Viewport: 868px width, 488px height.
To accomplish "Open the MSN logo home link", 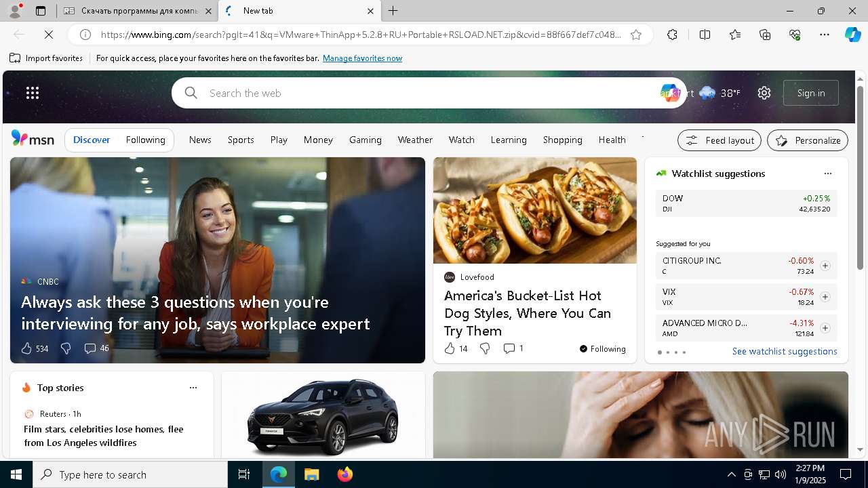I will coord(33,139).
